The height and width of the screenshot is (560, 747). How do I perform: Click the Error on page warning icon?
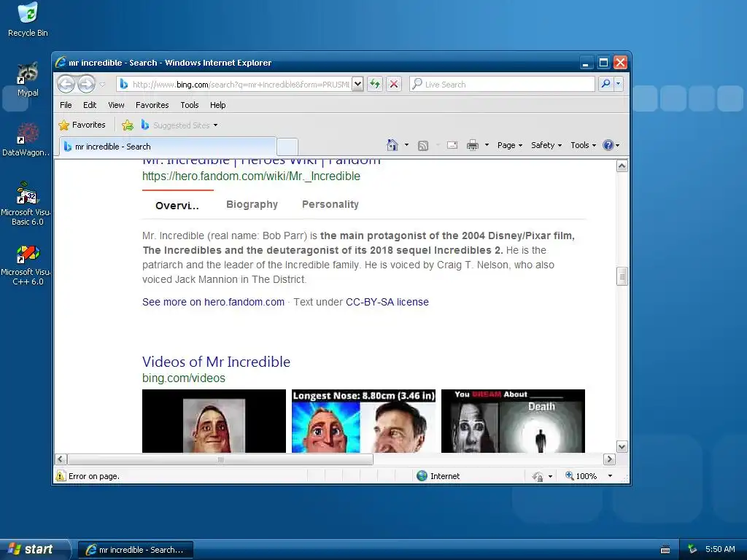[61, 475]
